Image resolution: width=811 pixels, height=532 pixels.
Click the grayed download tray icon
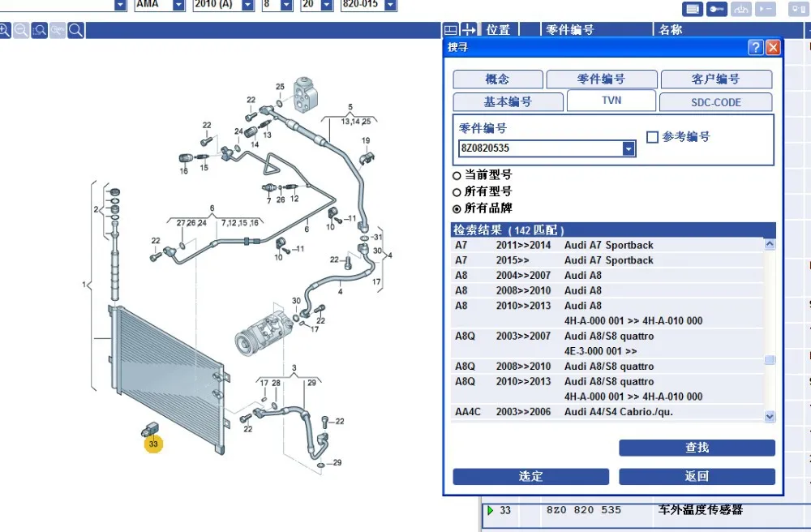(741, 9)
